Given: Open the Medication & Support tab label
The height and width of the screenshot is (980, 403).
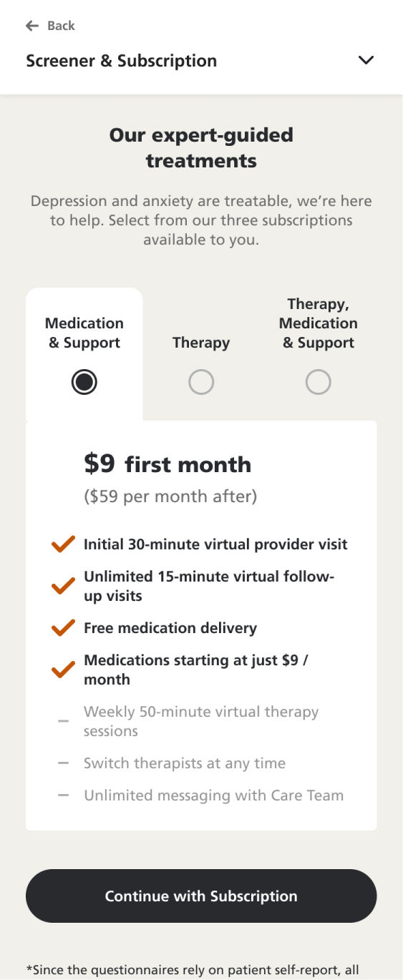Looking at the screenshot, I should (84, 333).
